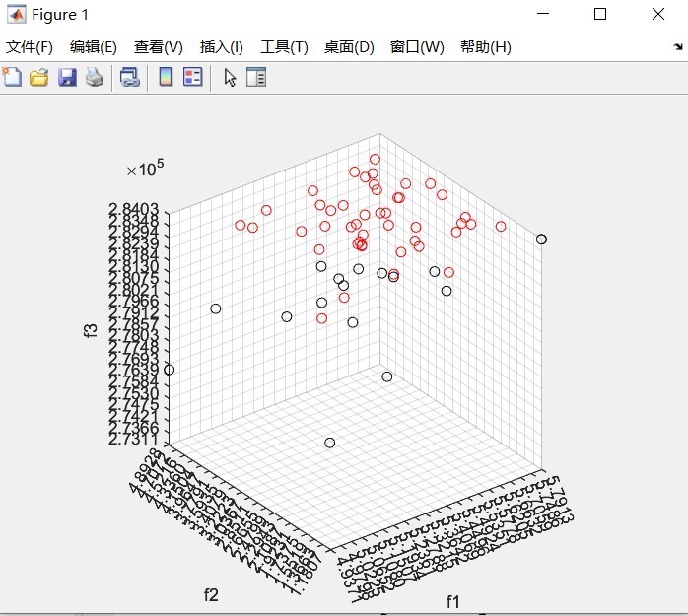Click the f3 axis label
688x616 pixels.
90,330
